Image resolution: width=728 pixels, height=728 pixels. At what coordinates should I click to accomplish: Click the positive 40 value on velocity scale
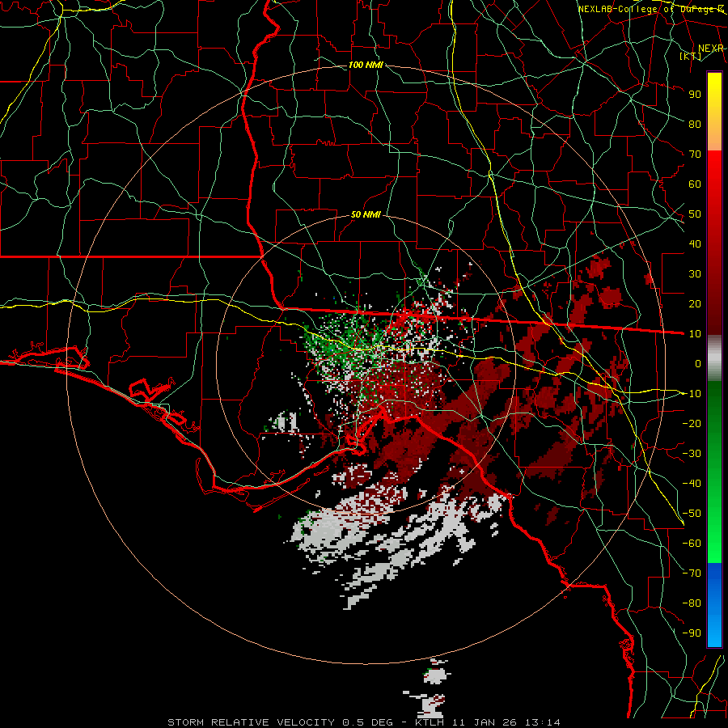695,243
